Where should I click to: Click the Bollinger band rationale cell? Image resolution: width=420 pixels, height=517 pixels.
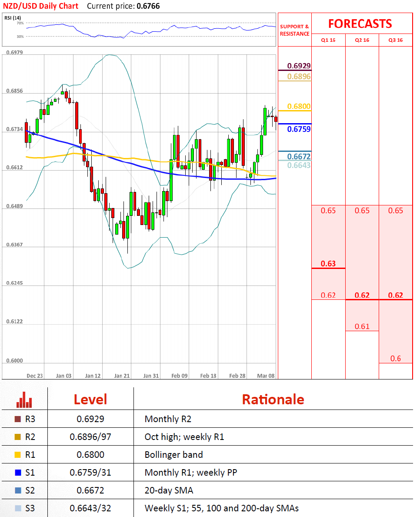pyautogui.click(x=173, y=454)
